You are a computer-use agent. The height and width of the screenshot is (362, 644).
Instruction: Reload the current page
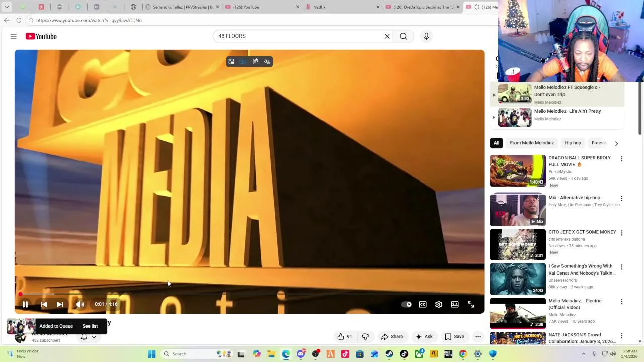(x=19, y=20)
